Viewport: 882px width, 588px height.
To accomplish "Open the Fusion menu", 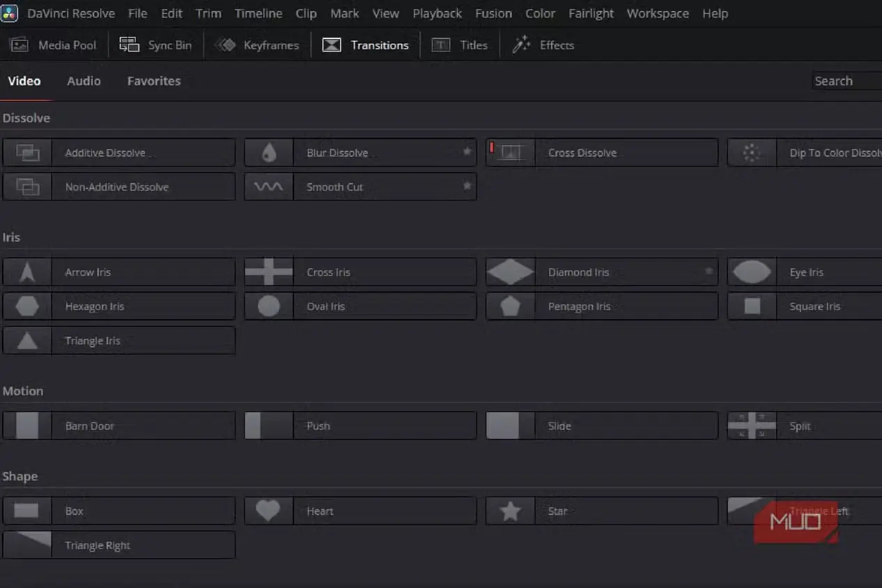I will coord(493,13).
